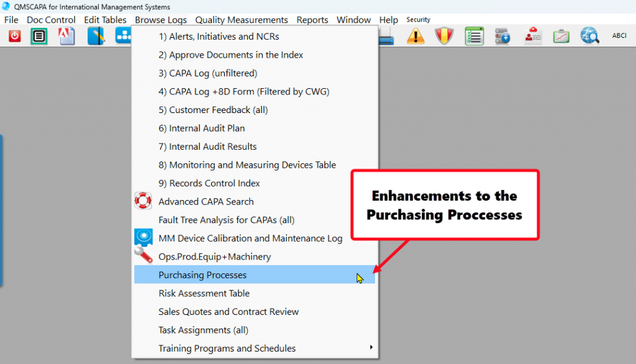Image resolution: width=636 pixels, height=364 pixels.
Task: Click the ABCI toolbar button
Action: [619, 36]
